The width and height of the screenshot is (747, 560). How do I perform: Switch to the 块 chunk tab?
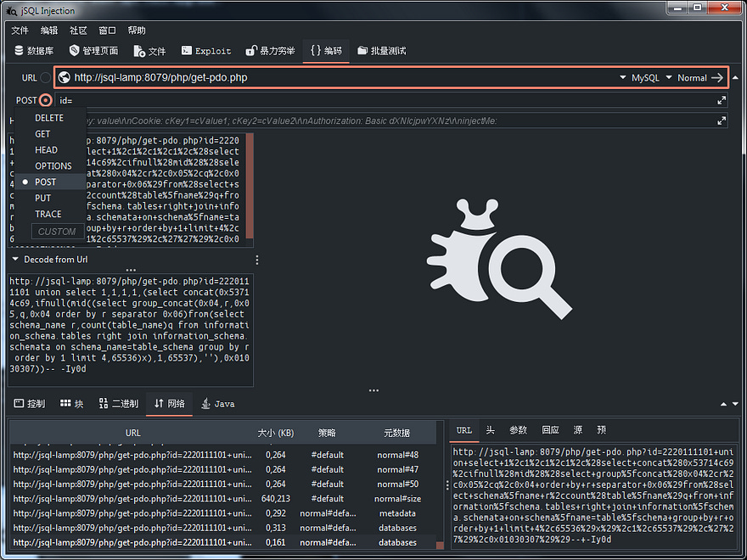[72, 404]
